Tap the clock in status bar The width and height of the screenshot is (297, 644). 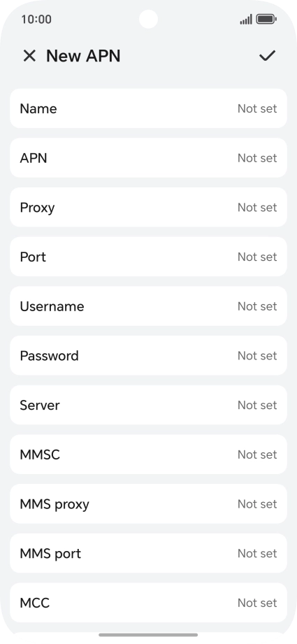click(36, 20)
